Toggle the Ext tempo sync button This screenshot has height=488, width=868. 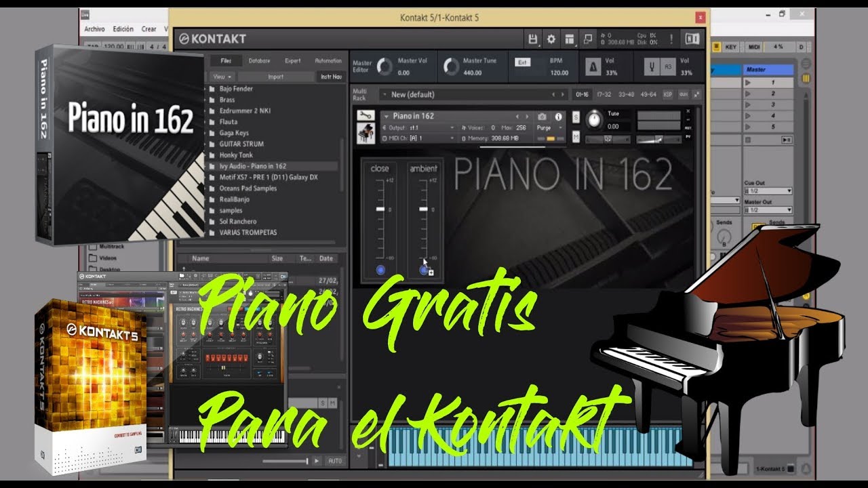pos(522,62)
